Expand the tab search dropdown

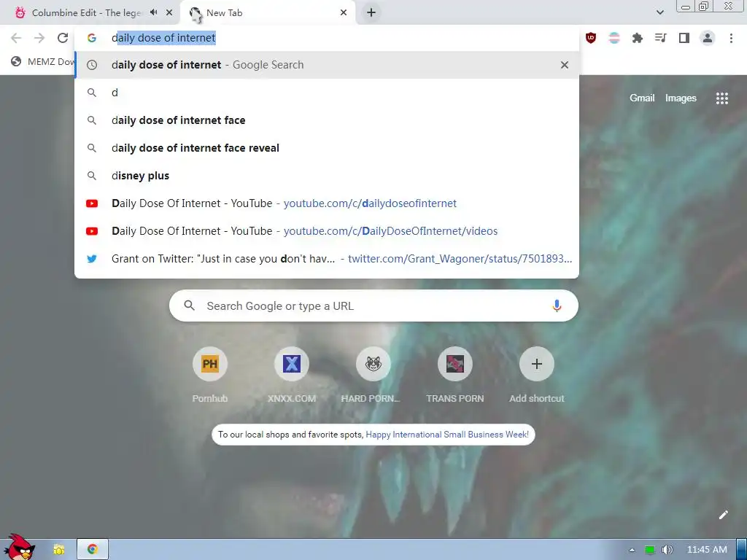click(659, 13)
